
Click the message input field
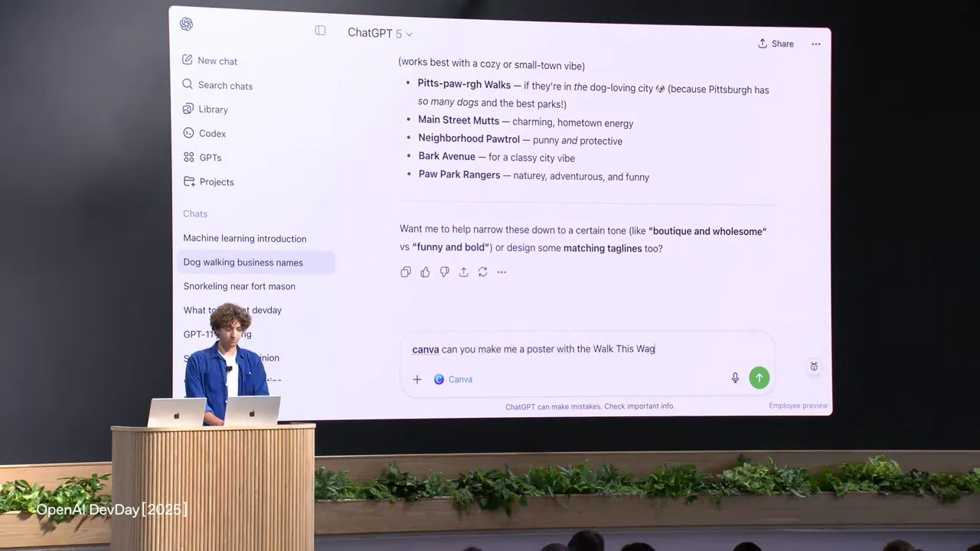click(x=582, y=350)
